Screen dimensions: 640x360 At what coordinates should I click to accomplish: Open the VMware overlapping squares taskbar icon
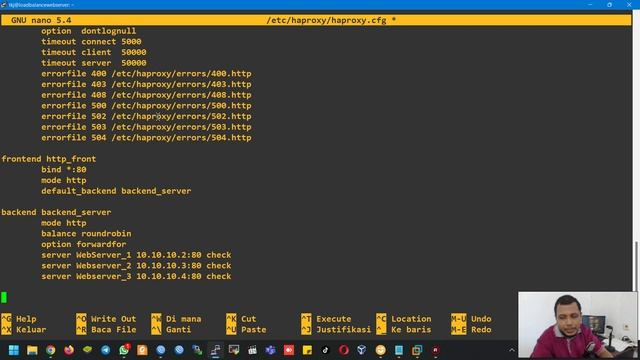[x=417, y=350]
